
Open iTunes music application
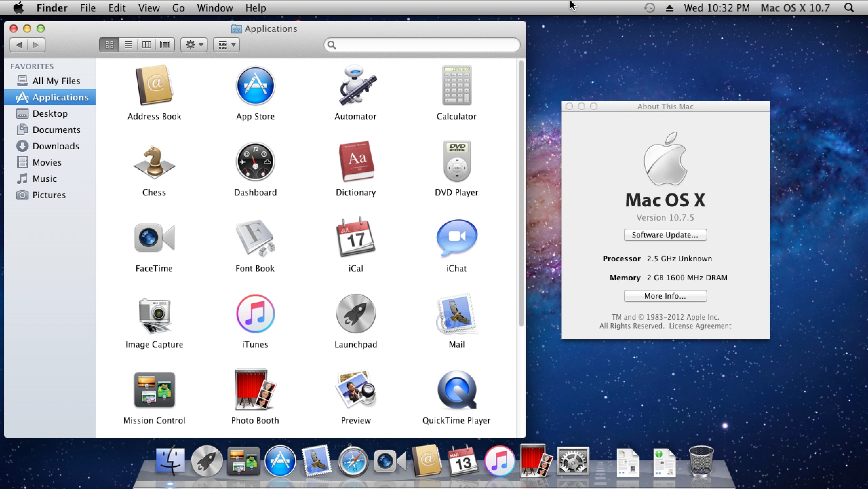click(255, 313)
